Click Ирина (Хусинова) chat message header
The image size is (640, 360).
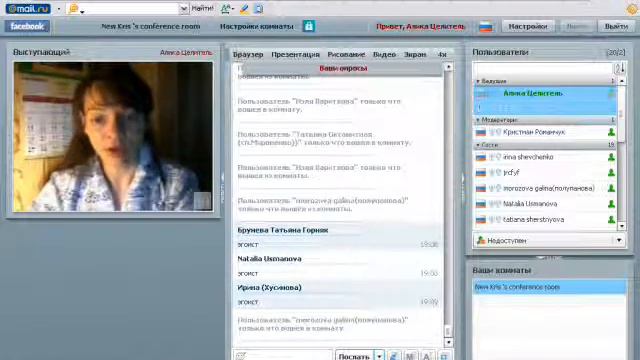click(269, 288)
